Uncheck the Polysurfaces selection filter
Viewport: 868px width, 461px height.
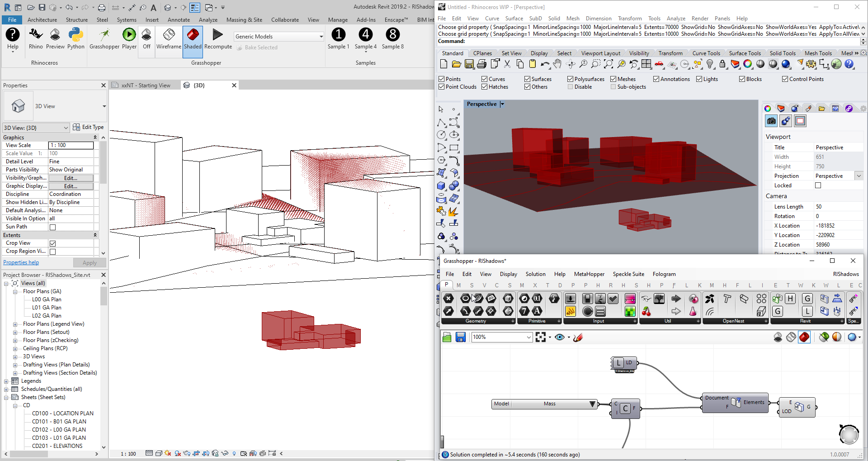570,79
